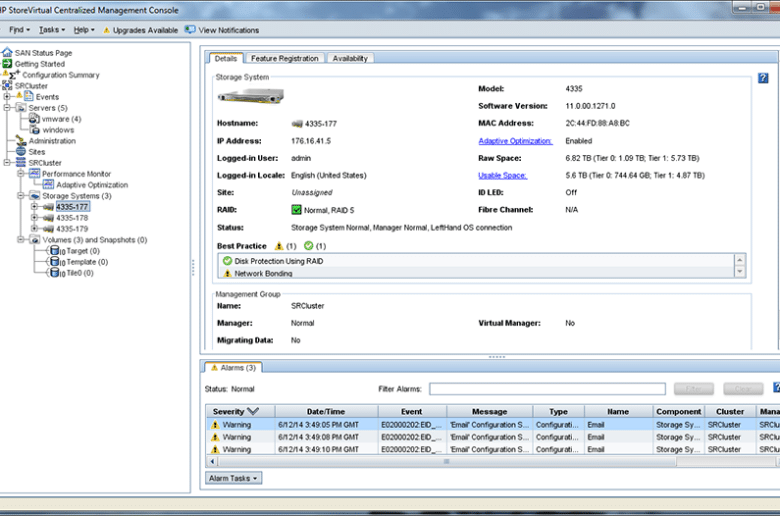Select the Network Bonding best practice item

tap(477, 273)
